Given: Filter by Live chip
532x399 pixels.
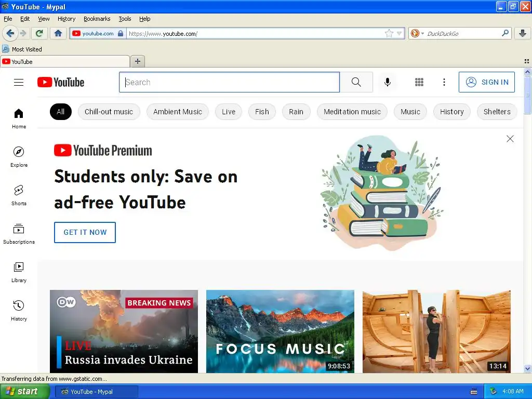Looking at the screenshot, I should pos(229,112).
